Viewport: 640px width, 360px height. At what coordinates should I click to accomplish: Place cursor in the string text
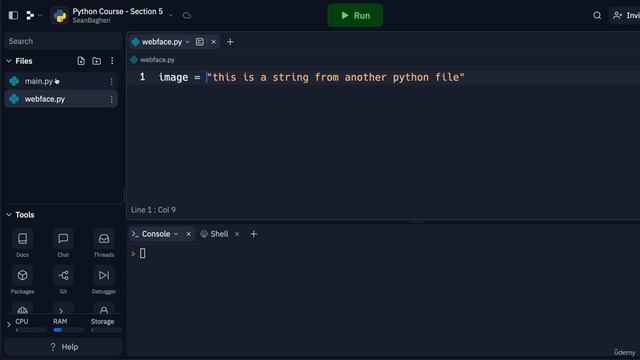pos(336,77)
